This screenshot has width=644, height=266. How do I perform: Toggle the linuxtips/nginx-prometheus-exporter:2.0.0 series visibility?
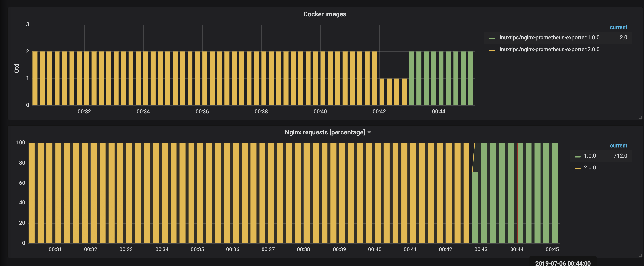click(549, 49)
